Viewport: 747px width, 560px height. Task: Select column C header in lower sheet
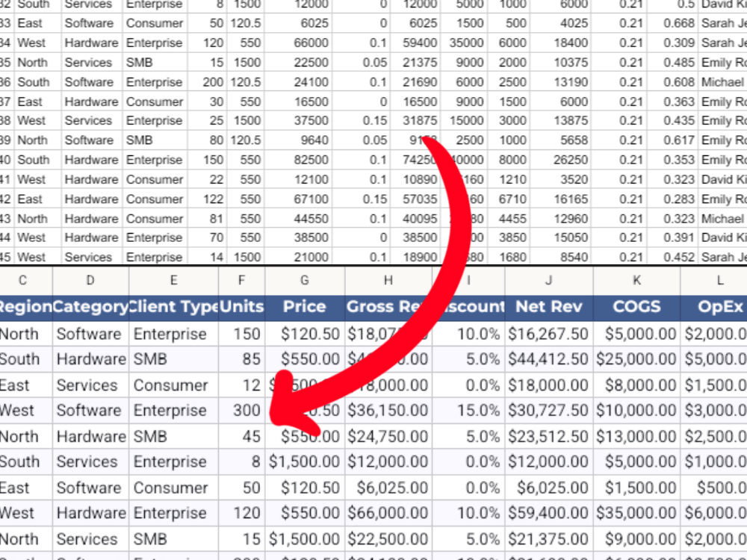pyautogui.click(x=23, y=281)
